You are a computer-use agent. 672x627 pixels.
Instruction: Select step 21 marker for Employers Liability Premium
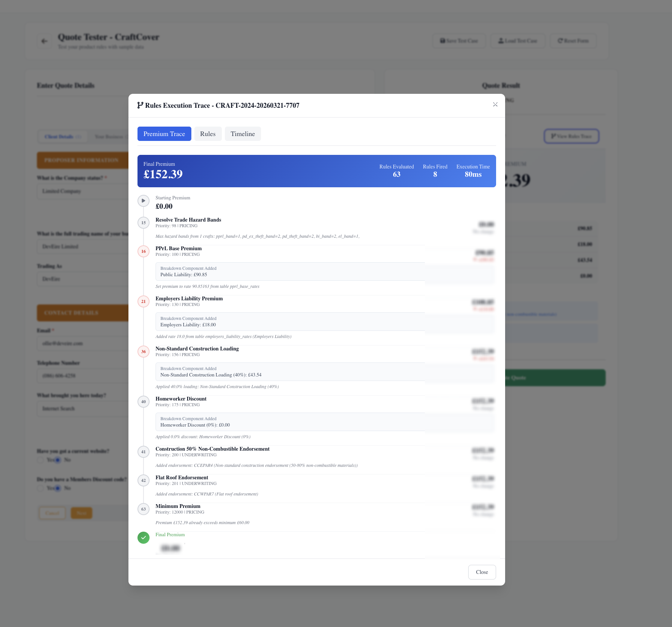tap(144, 301)
